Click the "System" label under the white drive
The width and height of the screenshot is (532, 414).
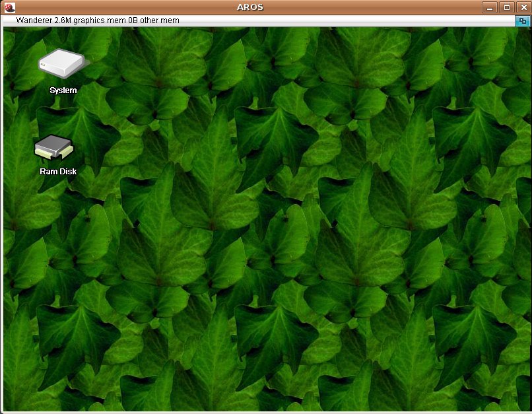coord(63,90)
